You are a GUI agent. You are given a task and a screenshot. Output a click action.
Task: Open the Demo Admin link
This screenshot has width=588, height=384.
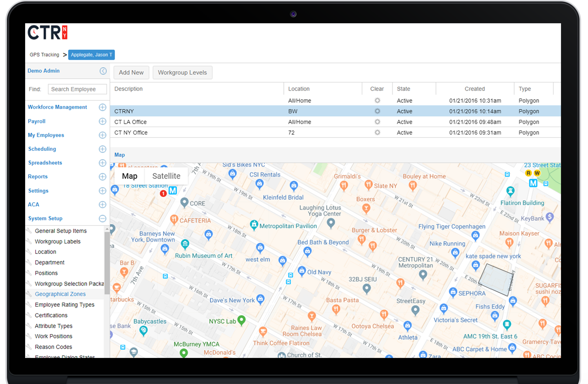pyautogui.click(x=43, y=71)
